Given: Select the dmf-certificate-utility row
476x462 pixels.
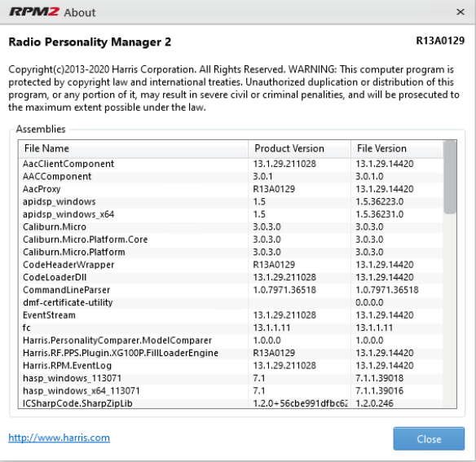Looking at the screenshot, I should 231,302.
